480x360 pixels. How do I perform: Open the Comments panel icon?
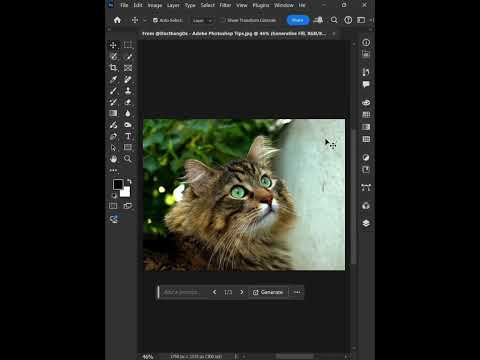click(x=366, y=84)
